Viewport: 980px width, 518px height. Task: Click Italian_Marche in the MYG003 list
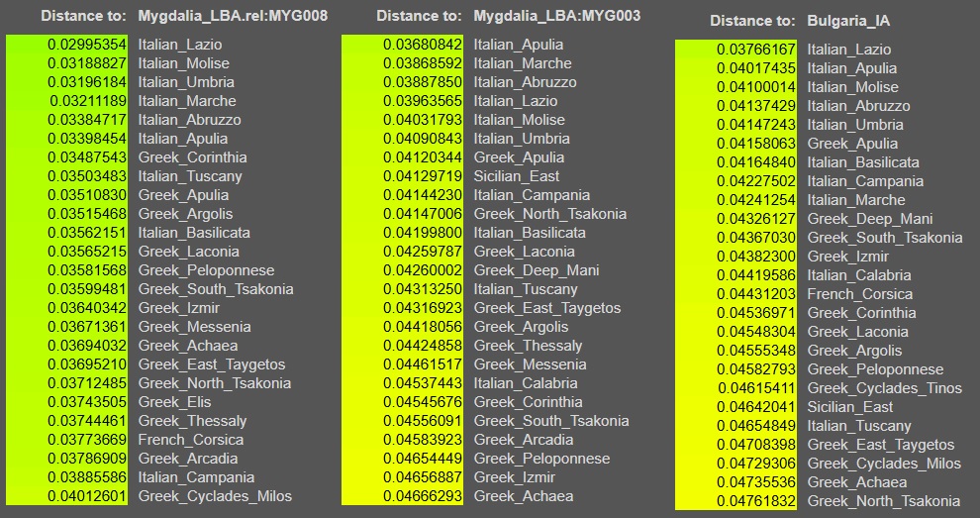523,63
